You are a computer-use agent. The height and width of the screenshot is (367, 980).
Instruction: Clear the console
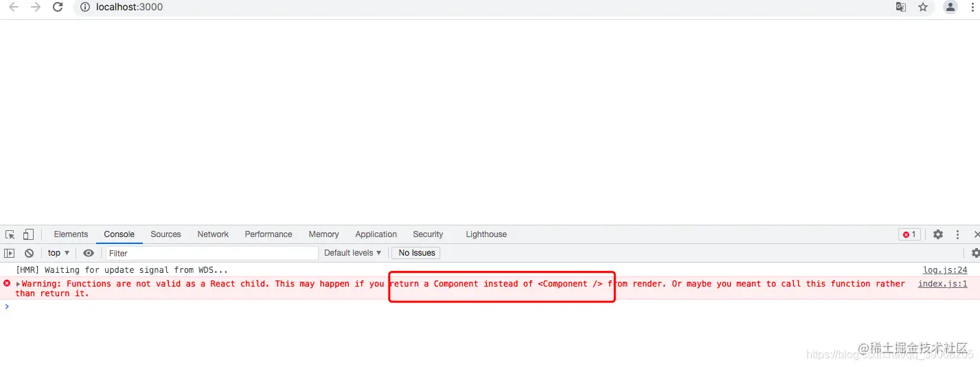(x=29, y=253)
